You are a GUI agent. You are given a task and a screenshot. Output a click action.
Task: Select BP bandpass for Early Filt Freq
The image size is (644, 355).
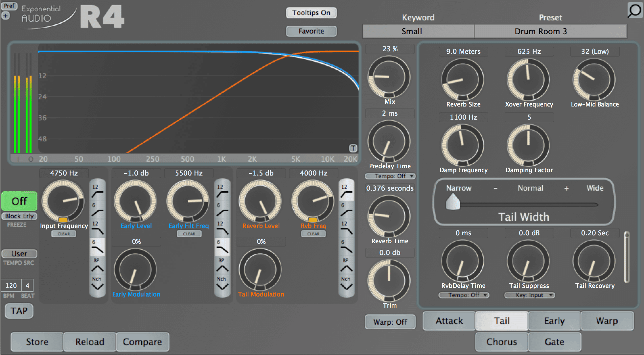pyautogui.click(x=222, y=265)
